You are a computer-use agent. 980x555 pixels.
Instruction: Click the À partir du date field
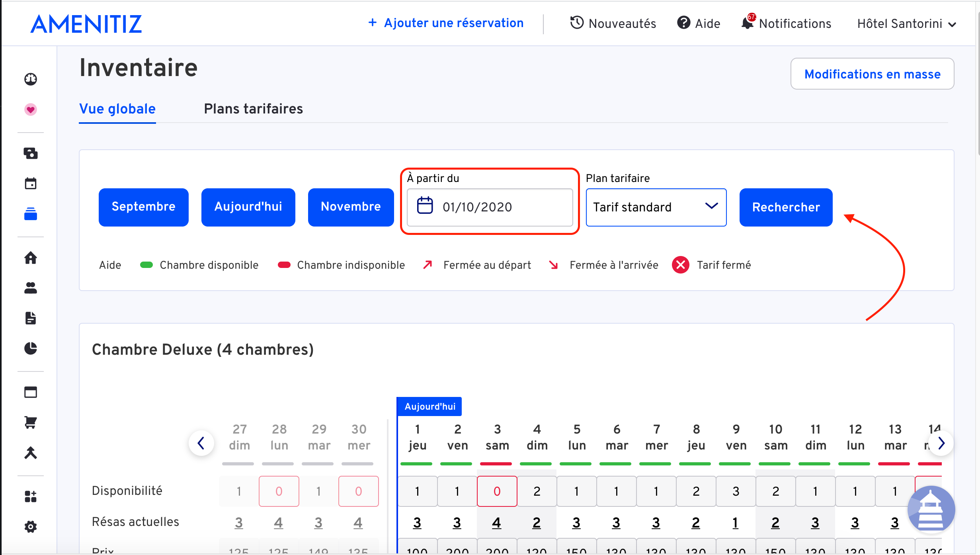coord(490,207)
